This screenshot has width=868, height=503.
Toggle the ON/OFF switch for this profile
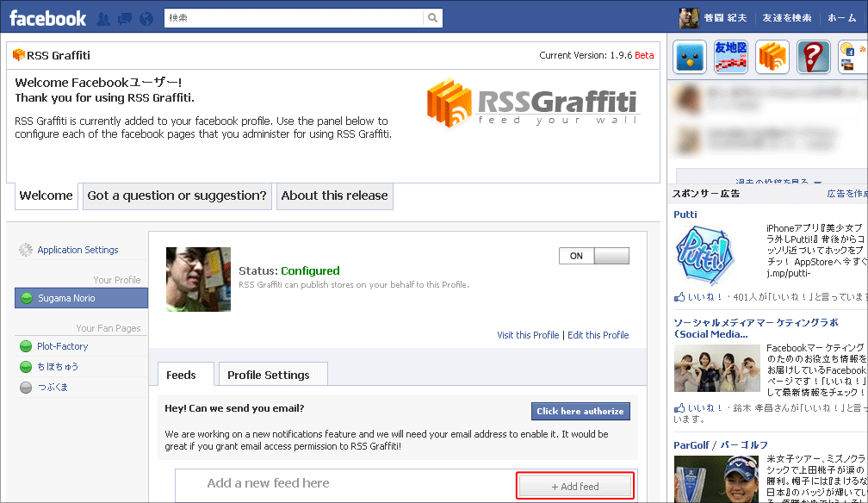594,256
